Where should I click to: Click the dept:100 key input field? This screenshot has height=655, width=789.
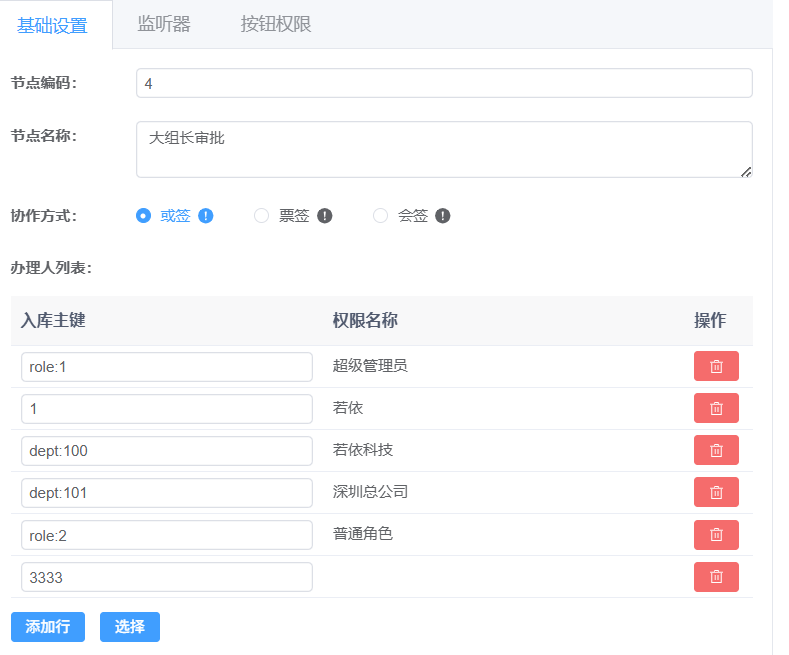click(x=167, y=451)
